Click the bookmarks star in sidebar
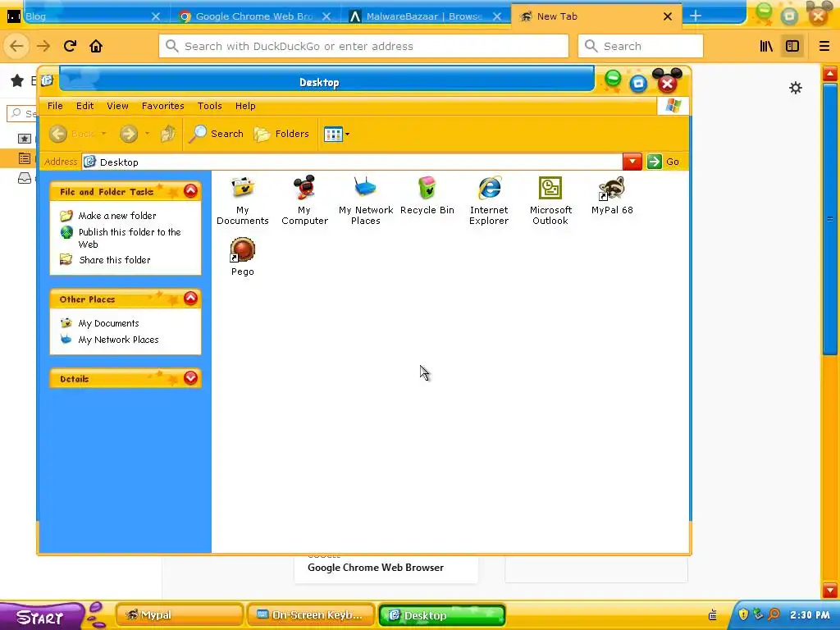 [17, 81]
